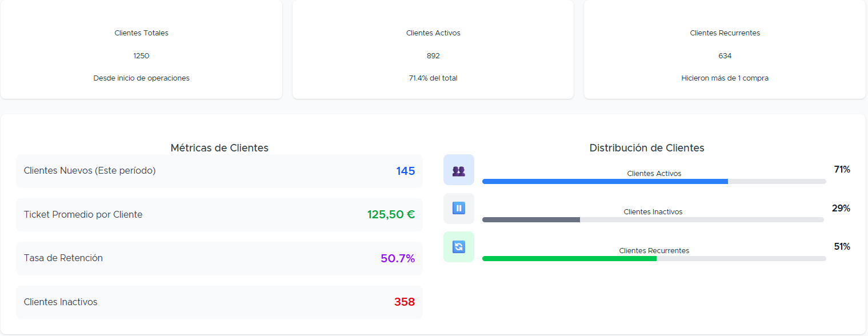Click the blue Clientes Activos progress bar
868x336 pixels.
point(605,181)
